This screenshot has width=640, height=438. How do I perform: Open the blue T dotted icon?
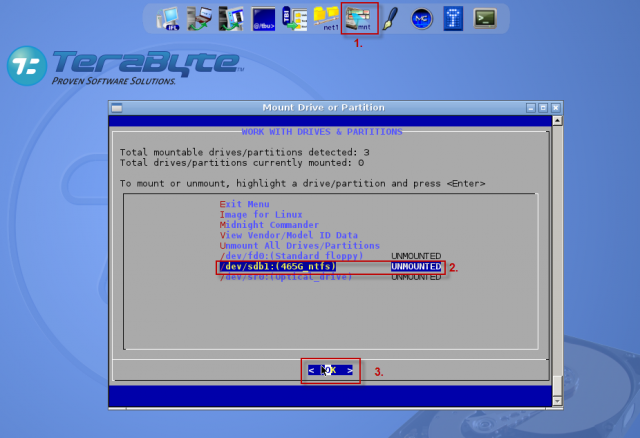click(x=453, y=19)
